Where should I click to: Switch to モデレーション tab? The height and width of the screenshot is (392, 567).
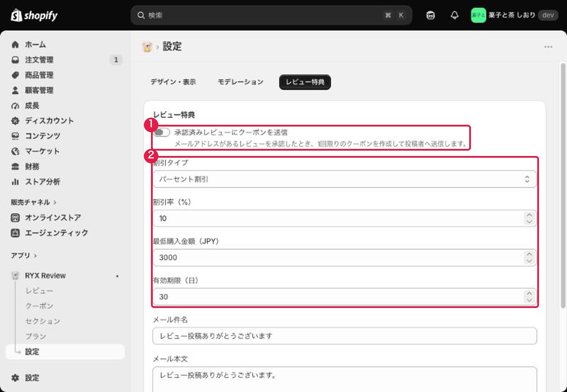pyautogui.click(x=240, y=82)
